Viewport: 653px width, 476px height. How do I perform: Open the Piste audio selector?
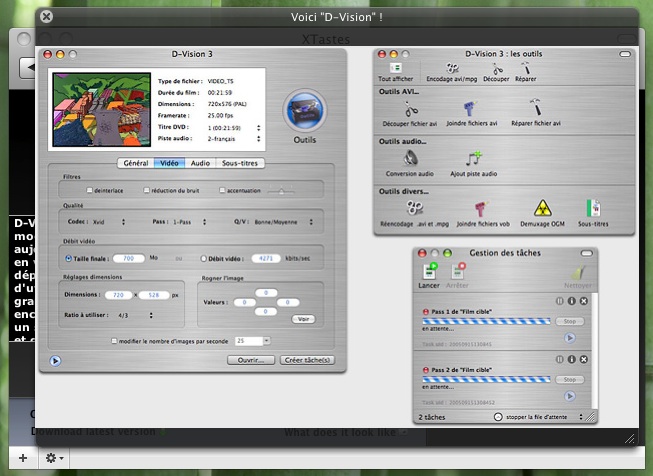point(234,139)
